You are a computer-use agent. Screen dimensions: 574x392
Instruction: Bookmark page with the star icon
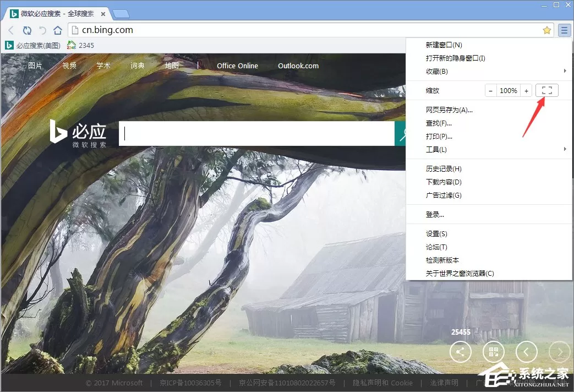[546, 30]
